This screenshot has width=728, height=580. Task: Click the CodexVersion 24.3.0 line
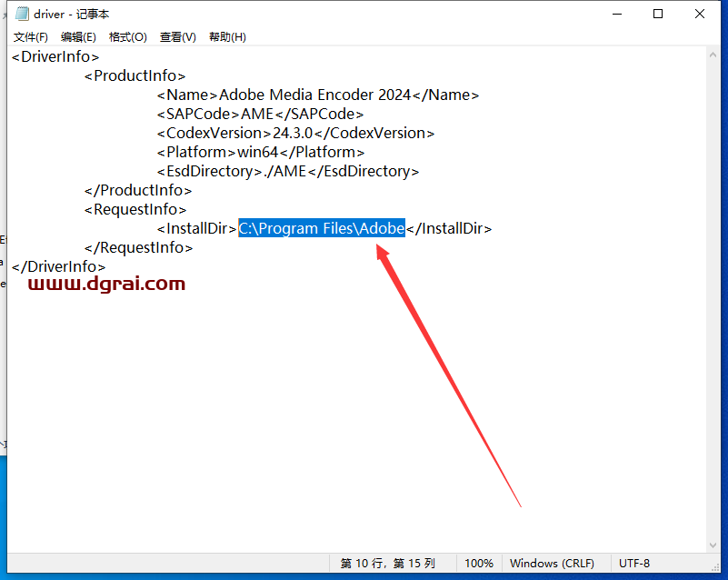(295, 133)
